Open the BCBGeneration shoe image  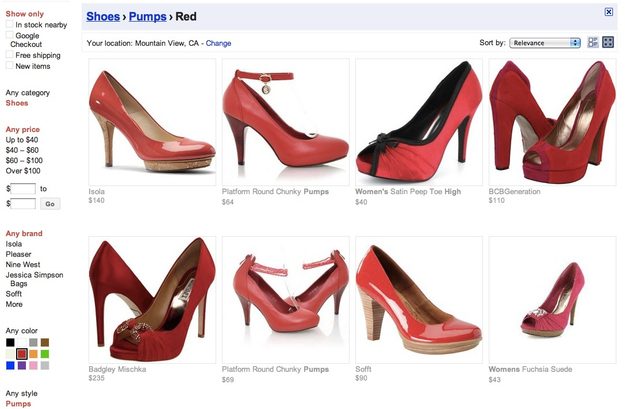coord(552,122)
